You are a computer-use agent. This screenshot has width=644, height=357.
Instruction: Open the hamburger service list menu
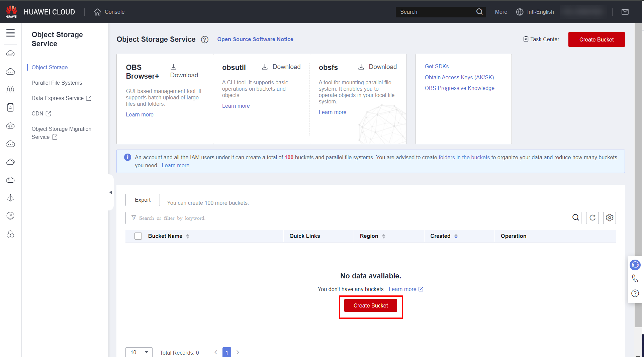tap(10, 33)
